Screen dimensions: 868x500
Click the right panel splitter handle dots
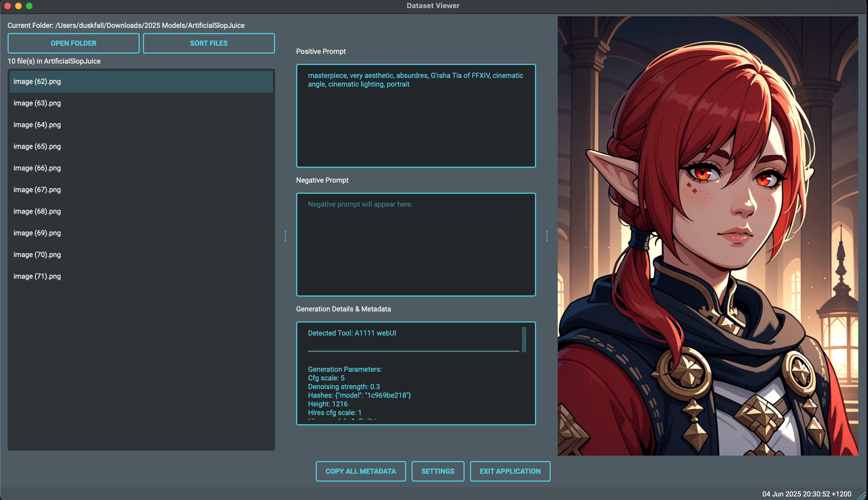click(x=547, y=236)
